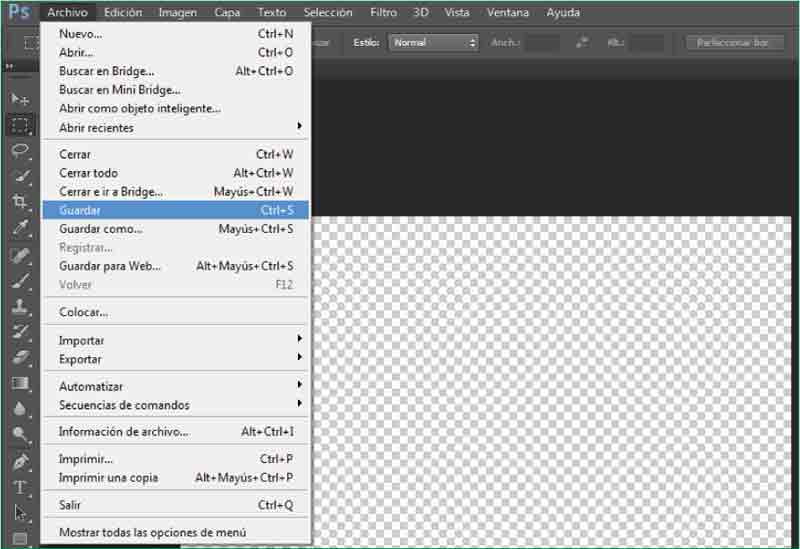Click the swap width and height icon
This screenshot has height=549, width=800.
(583, 43)
